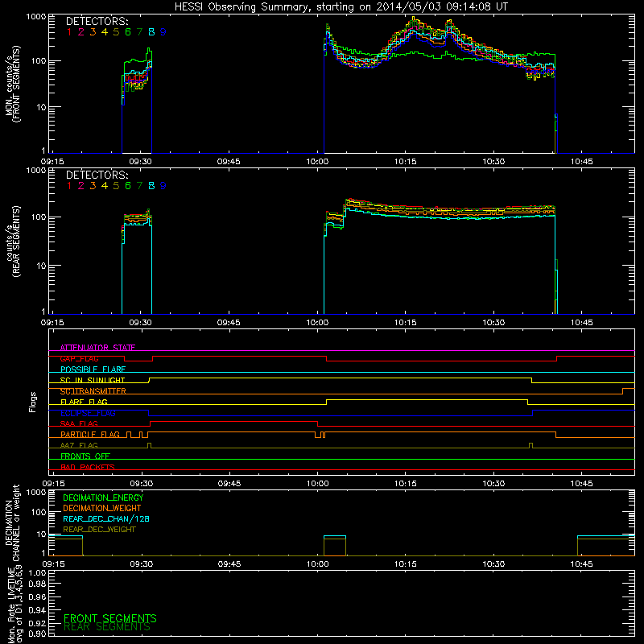644x644 pixels.
Task: Click the 10:15 time tick below the Flags plot
Action: [x=406, y=484]
